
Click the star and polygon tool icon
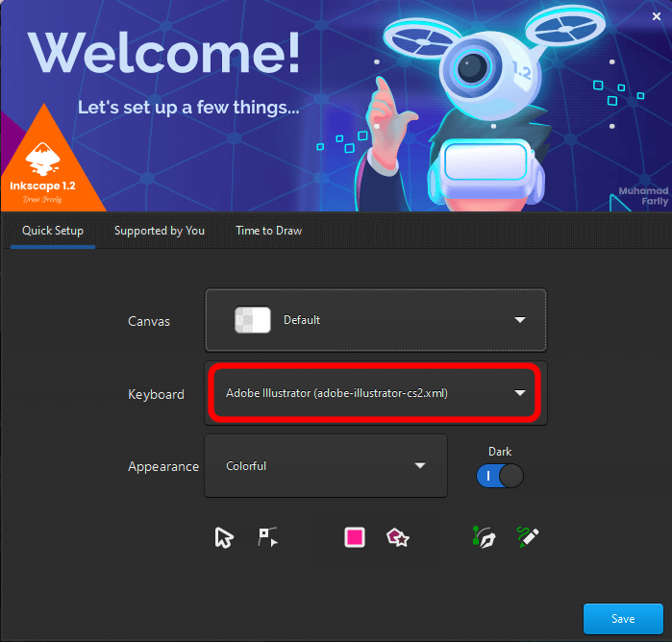[x=398, y=537]
